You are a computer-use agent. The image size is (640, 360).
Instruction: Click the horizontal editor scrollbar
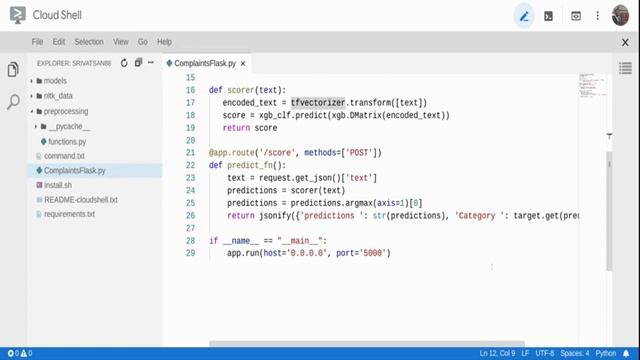(x=367, y=344)
